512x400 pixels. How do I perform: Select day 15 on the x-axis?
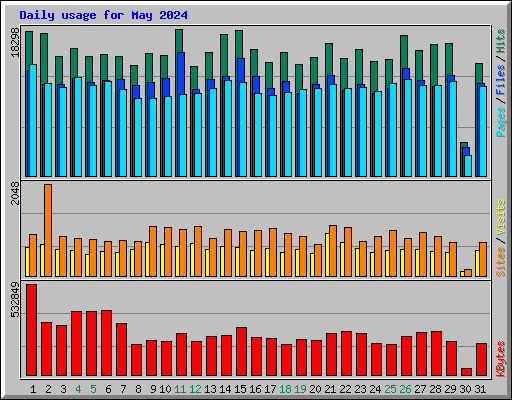pos(240,389)
